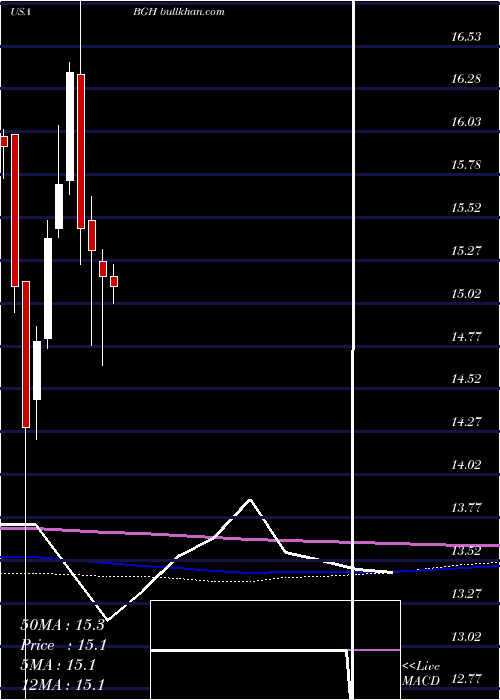Click the 14.02 price axis label
500x700 pixels.
(x=466, y=465)
